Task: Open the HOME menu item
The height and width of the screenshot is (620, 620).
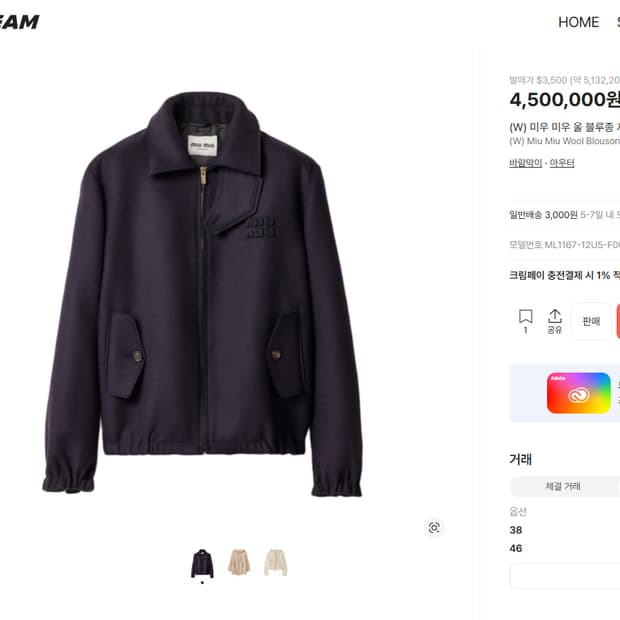Action: pyautogui.click(x=578, y=22)
